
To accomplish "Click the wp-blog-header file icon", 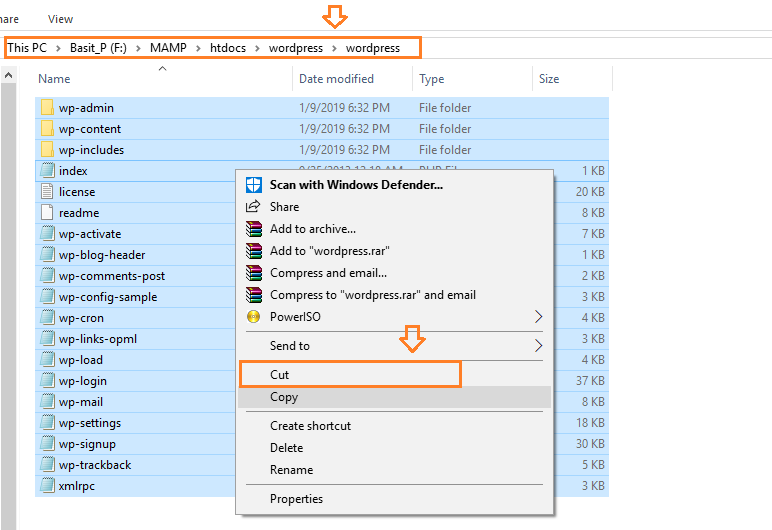I will 47,255.
